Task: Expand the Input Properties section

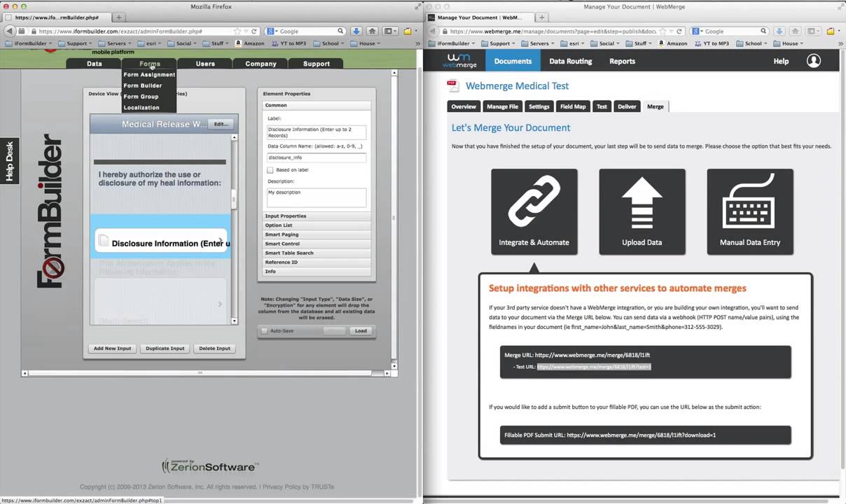Action: [317, 216]
